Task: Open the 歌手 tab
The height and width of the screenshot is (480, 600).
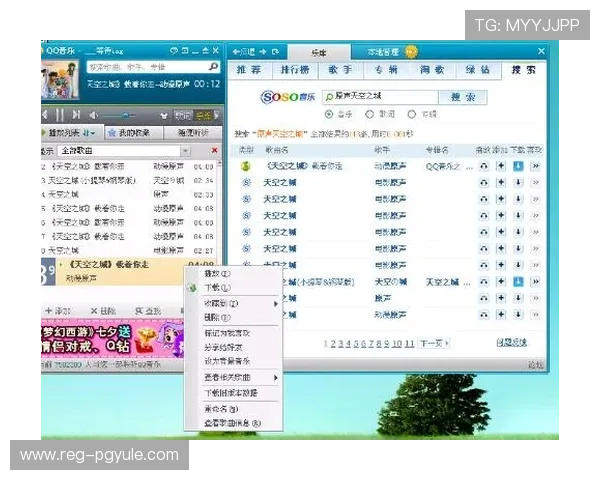Action: [341, 70]
